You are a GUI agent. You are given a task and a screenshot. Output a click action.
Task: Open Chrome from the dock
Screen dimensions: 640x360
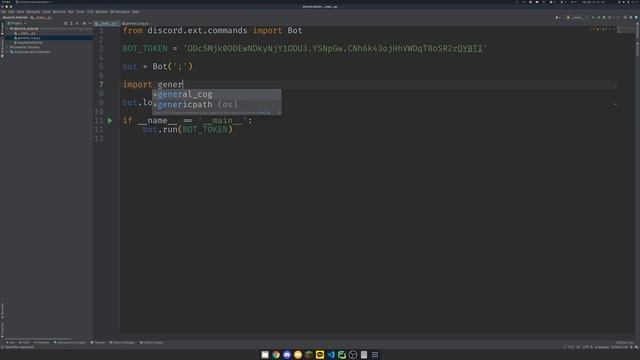tap(276, 355)
